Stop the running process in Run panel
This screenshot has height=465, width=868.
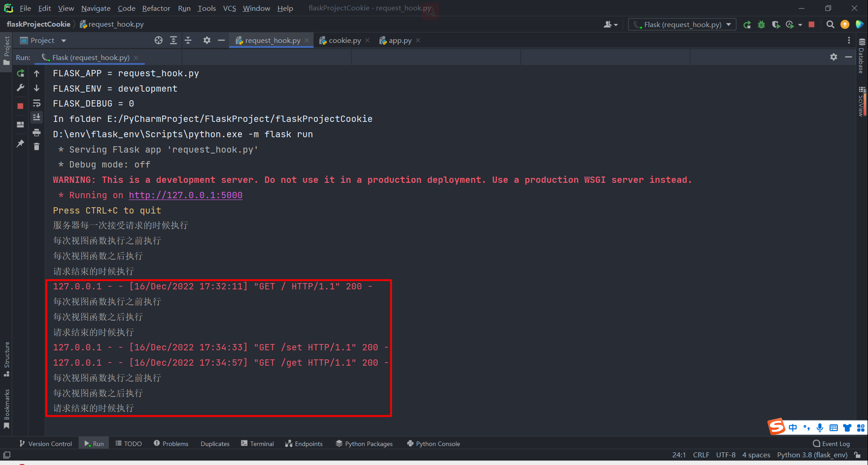click(20, 106)
